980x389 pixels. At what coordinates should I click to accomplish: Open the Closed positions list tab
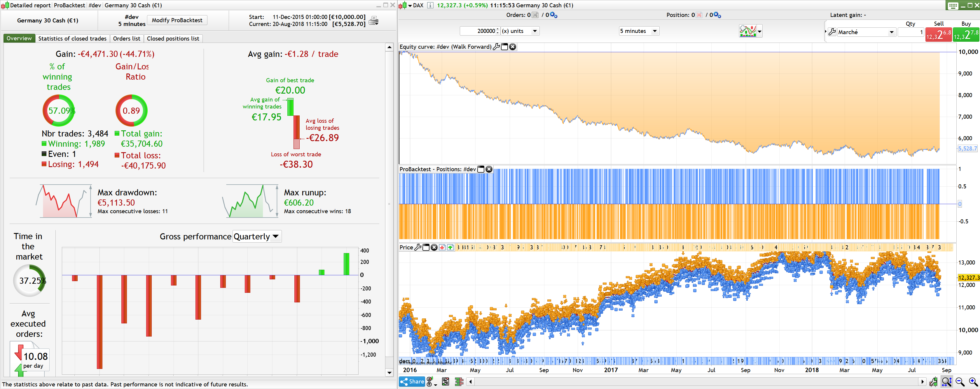[x=173, y=38]
